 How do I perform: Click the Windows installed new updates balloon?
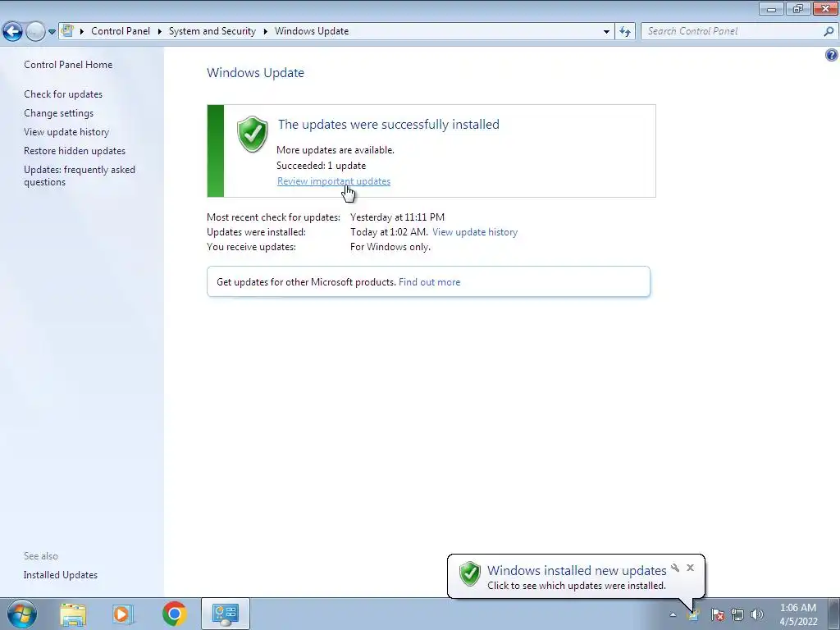coord(576,577)
